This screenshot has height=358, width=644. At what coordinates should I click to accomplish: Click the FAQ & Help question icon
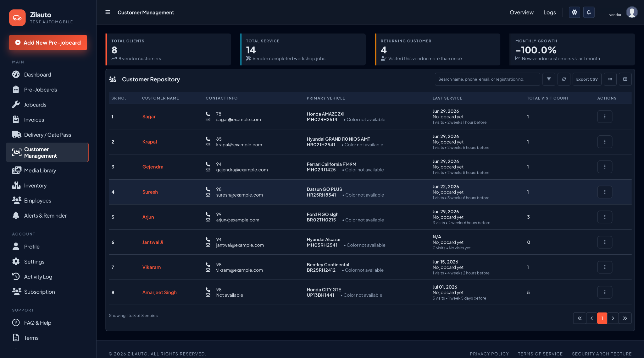tap(16, 323)
